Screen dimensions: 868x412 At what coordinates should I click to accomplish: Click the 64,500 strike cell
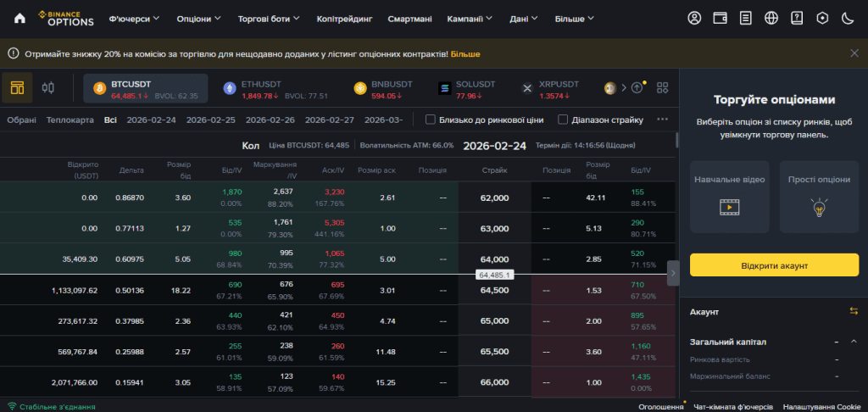[494, 290]
